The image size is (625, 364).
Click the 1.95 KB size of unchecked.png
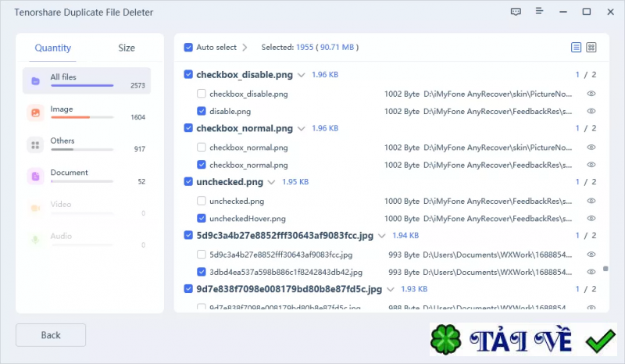(x=295, y=182)
